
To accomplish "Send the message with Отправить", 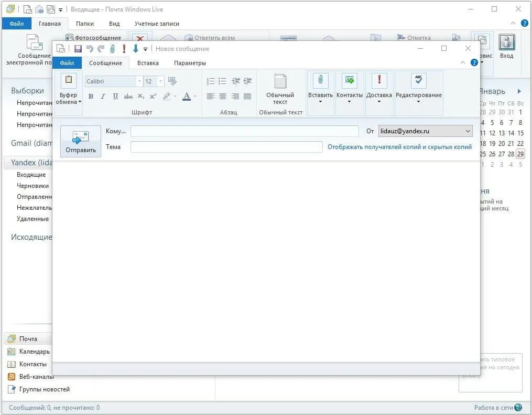I will coord(81,141).
